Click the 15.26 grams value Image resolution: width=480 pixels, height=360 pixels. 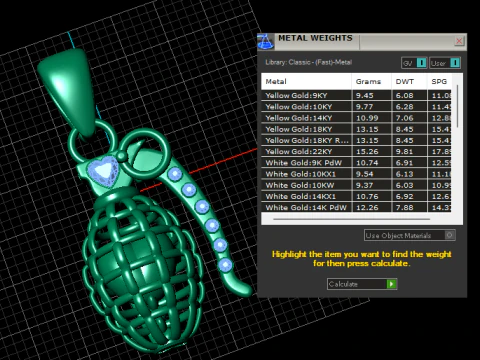367,152
